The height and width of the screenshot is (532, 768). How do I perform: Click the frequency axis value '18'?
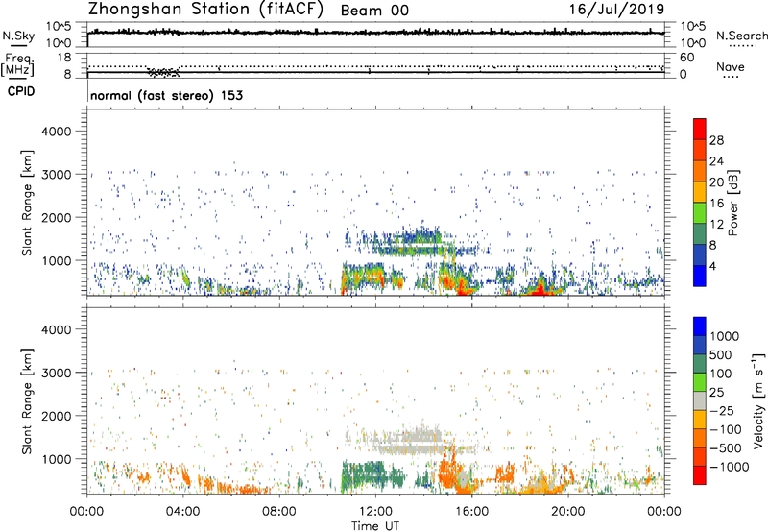(64, 58)
